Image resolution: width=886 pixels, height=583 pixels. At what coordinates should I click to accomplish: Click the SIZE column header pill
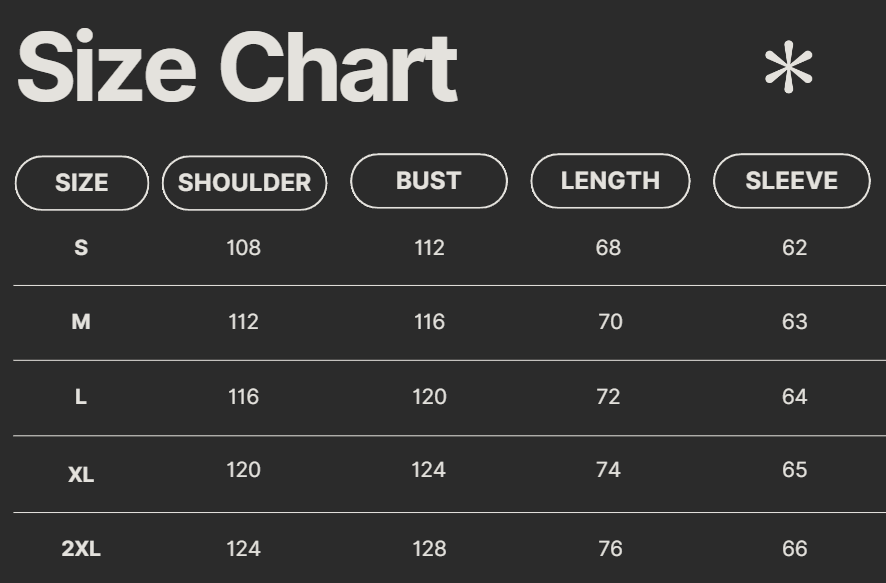82,183
